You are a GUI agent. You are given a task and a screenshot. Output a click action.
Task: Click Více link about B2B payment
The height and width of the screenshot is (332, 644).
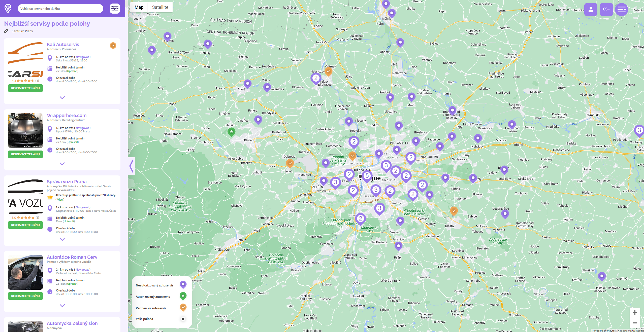tap(60, 200)
